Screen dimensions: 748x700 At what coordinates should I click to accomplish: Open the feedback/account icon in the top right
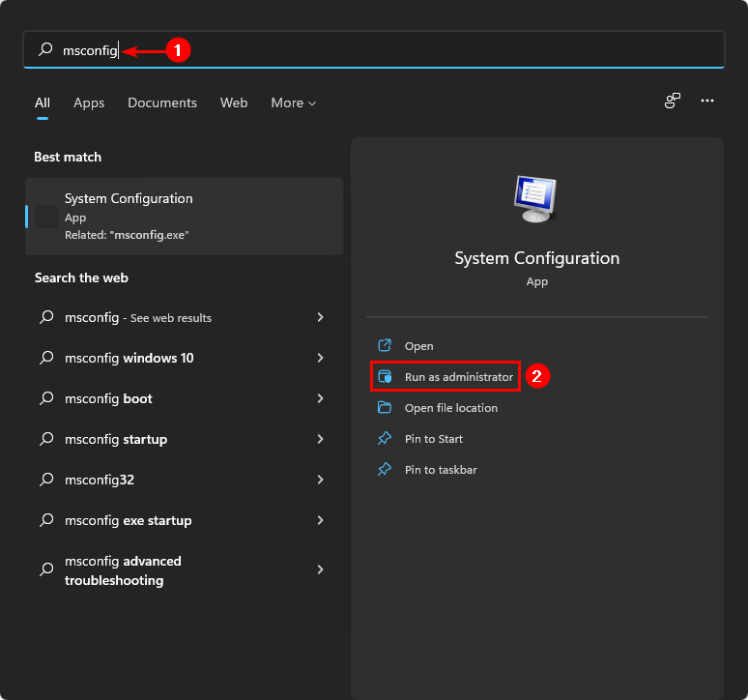pyautogui.click(x=673, y=101)
